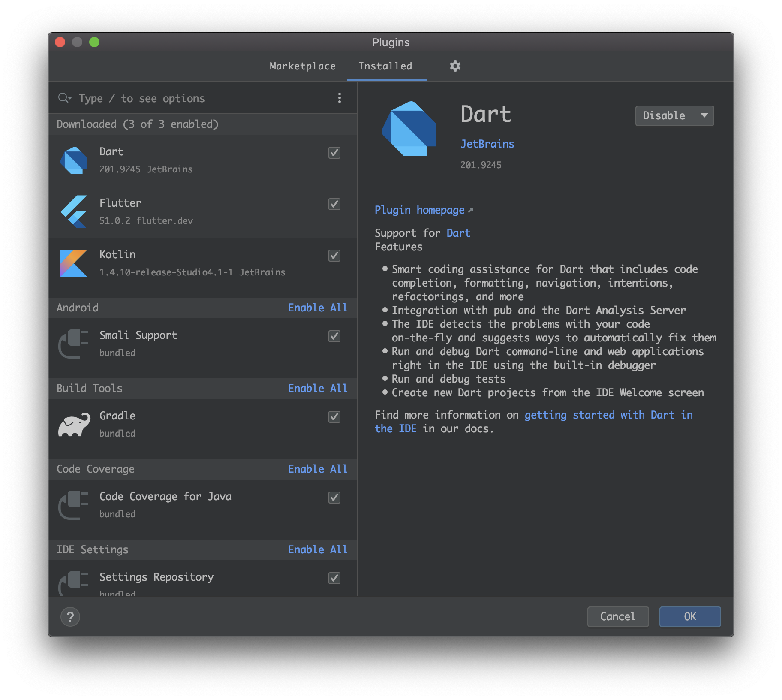782x700 pixels.
Task: Select the Smali Support plugin name
Action: (138, 335)
